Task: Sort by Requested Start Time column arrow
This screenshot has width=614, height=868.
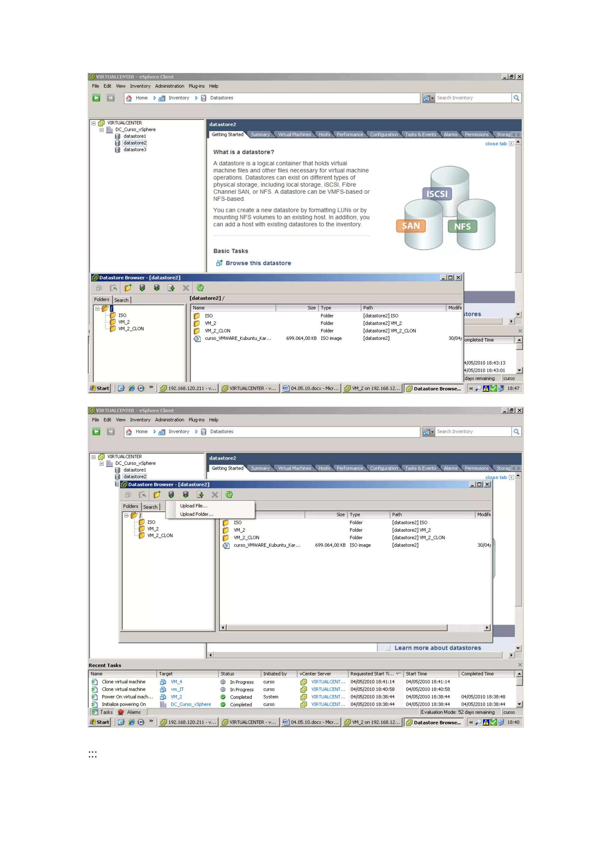Action: 398,674
